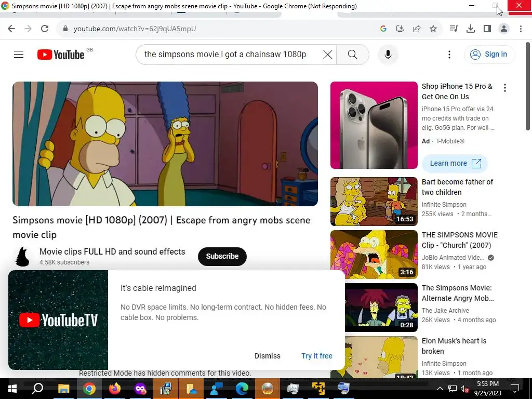532x399 pixels.
Task: Open JoBlo Animated Videos channel
Action: pos(453,258)
